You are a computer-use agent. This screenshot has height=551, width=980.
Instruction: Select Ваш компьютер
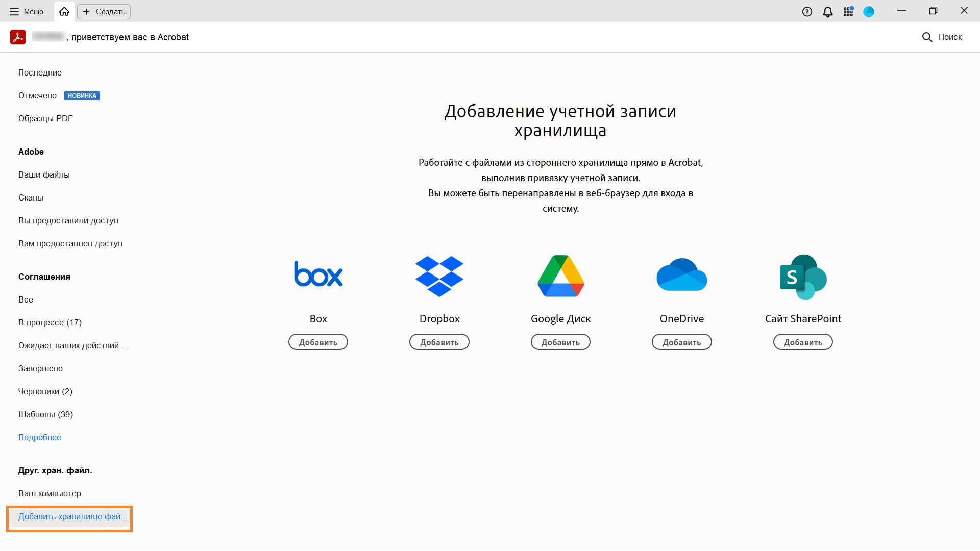coord(49,493)
